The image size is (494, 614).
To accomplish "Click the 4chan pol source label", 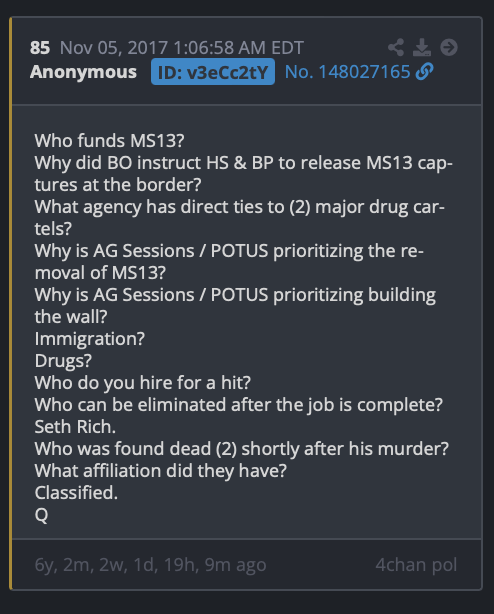I will pyautogui.click(x=416, y=565).
